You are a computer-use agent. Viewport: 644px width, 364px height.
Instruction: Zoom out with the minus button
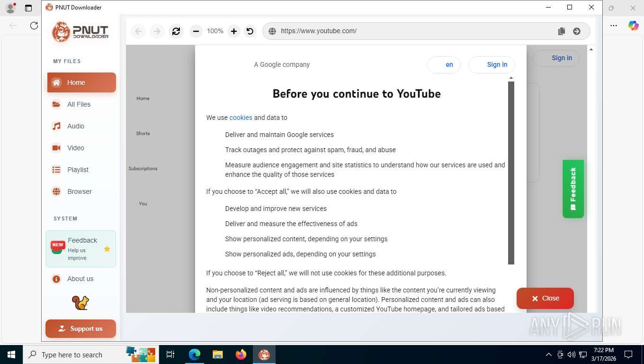tap(196, 31)
